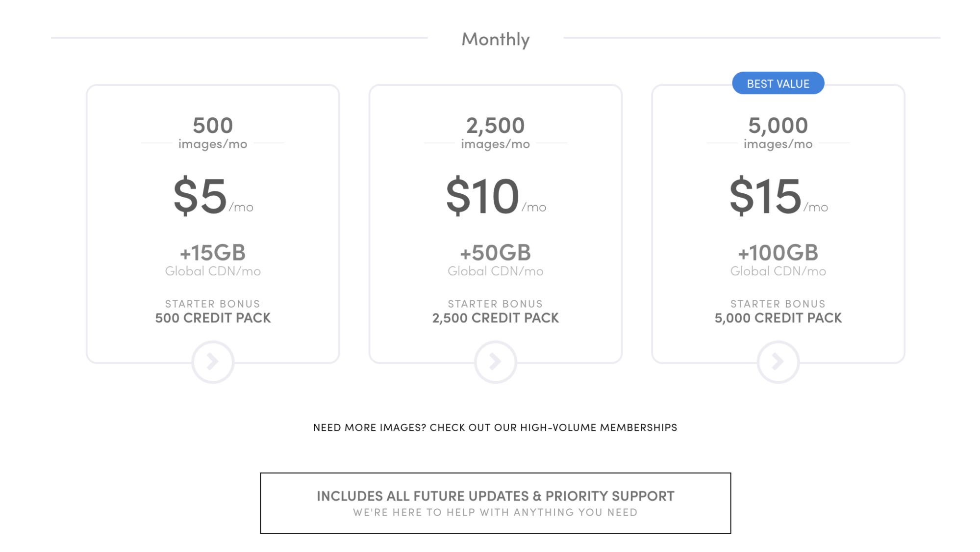This screenshot has width=980, height=552.
Task: Click the BEST VALUE badge
Action: 778,83
